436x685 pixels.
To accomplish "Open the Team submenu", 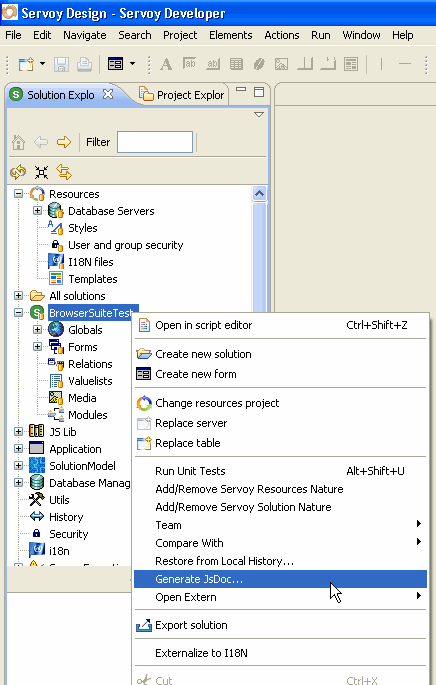I will 280,525.
